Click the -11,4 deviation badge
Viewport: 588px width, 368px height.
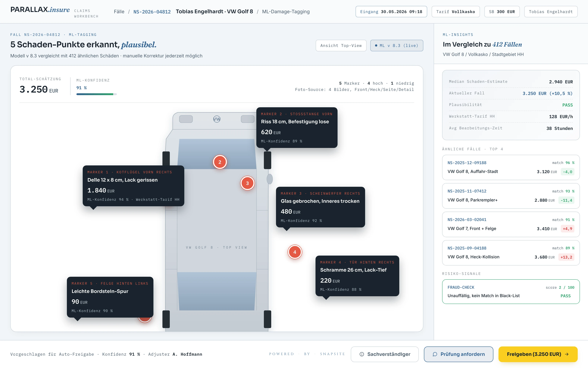566,200
